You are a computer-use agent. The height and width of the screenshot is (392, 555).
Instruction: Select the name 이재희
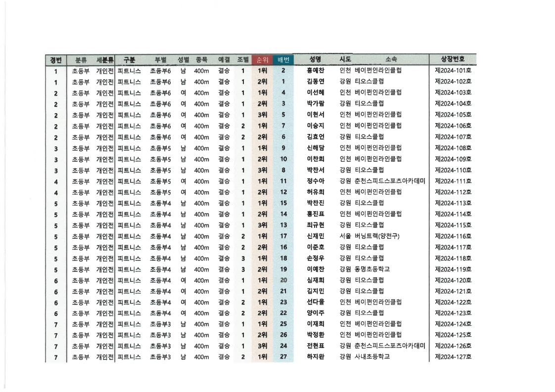point(316,324)
